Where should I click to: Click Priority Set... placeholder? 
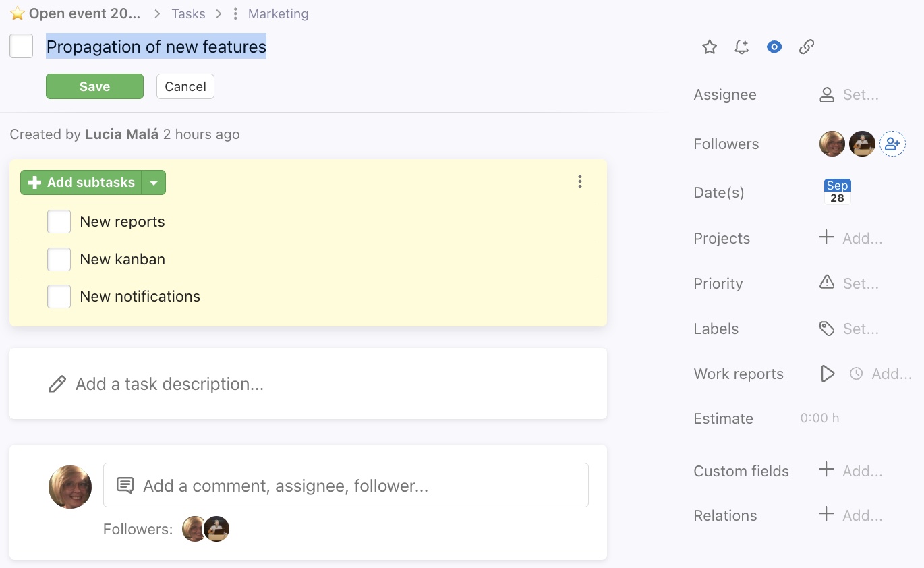point(861,283)
